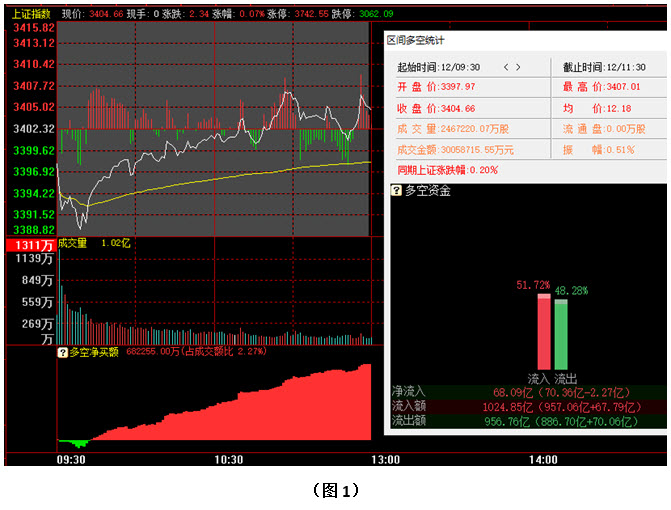Click the red 流入 inflow bar

coord(544,332)
